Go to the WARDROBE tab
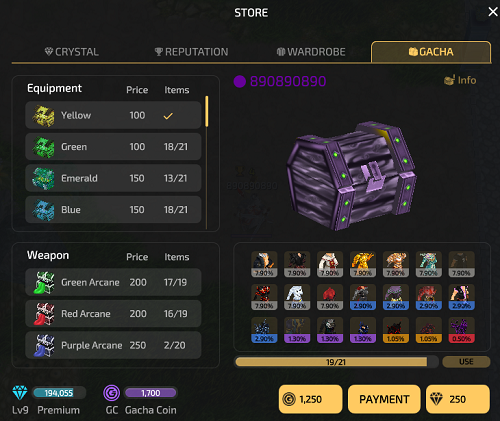The width and height of the screenshot is (500, 421). coord(311,52)
